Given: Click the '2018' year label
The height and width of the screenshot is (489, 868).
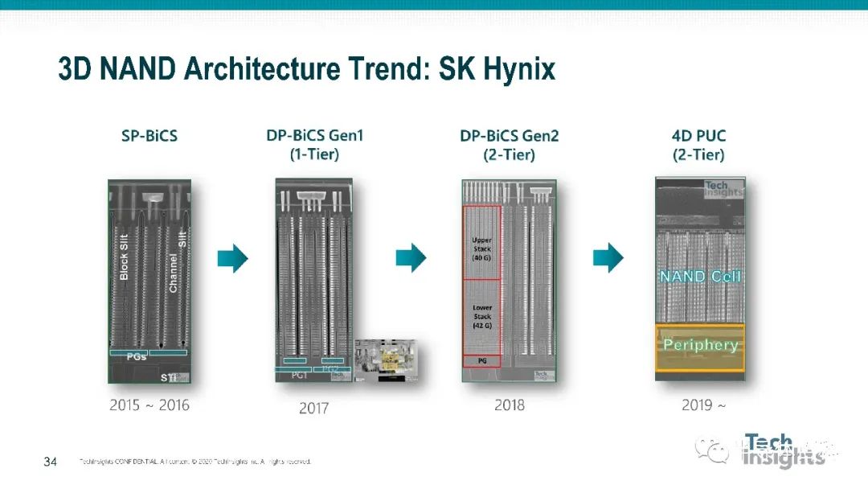Looking at the screenshot, I should click(x=510, y=405).
